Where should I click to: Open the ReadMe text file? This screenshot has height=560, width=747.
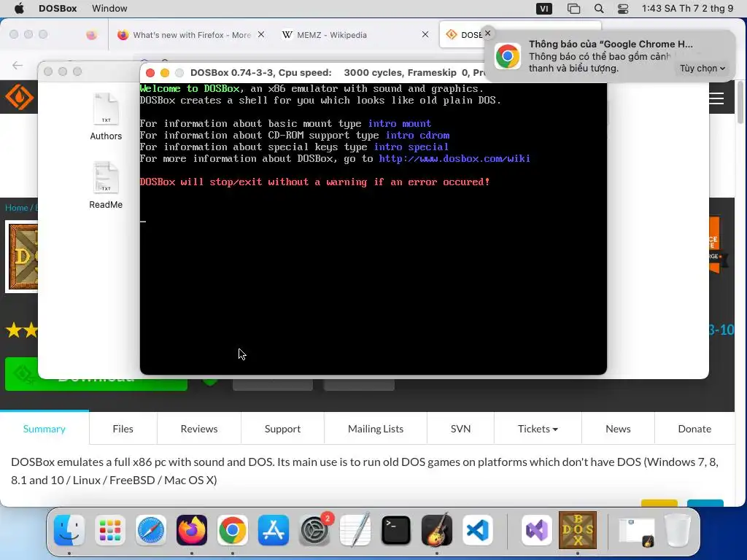[x=106, y=185]
